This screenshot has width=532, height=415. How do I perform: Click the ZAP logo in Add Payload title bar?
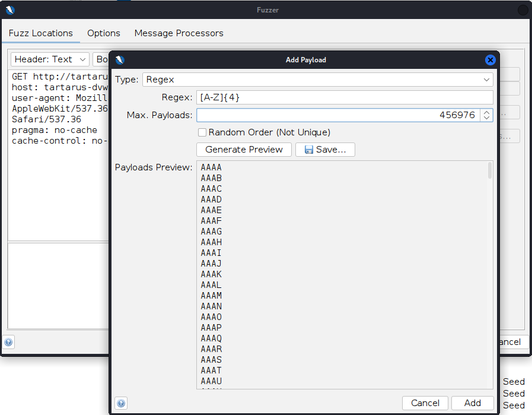click(x=120, y=60)
